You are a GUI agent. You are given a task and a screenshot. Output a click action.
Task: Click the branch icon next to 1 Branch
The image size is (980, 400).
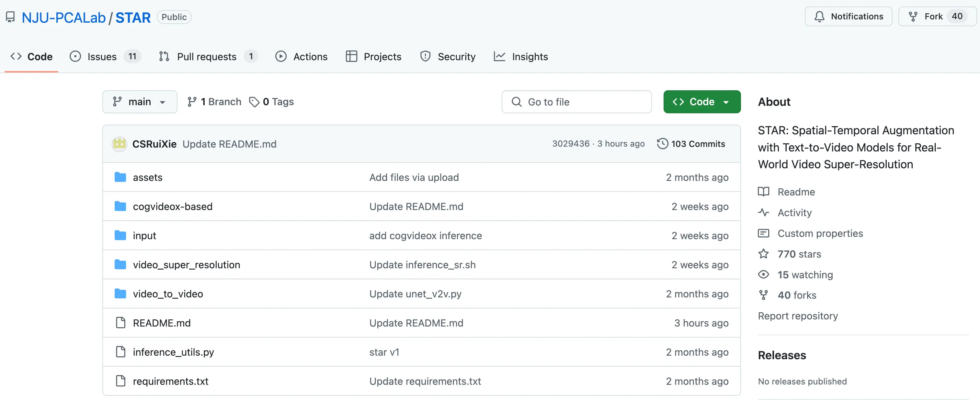click(x=192, y=102)
